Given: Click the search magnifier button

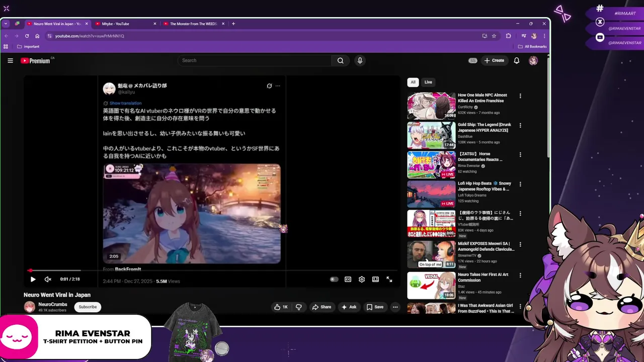Looking at the screenshot, I should [341, 60].
